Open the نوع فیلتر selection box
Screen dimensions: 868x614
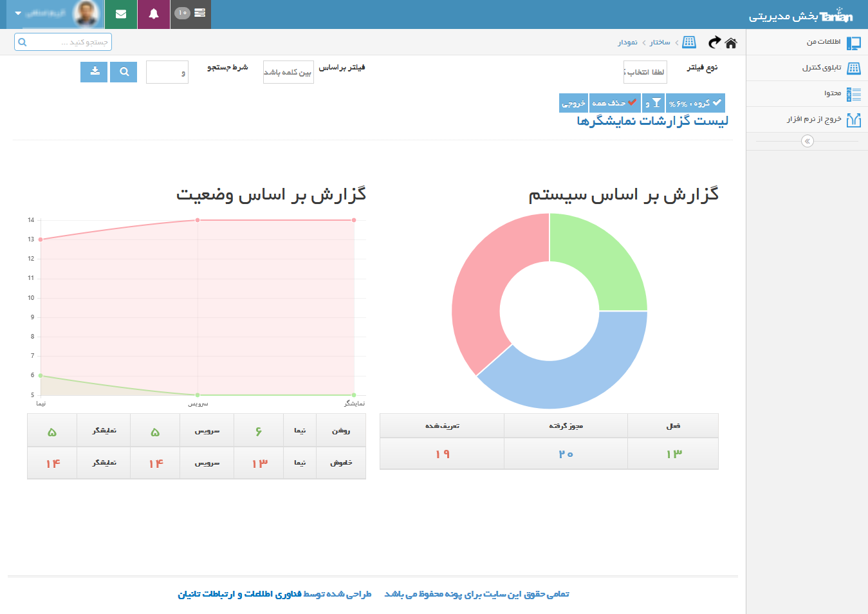pos(645,72)
